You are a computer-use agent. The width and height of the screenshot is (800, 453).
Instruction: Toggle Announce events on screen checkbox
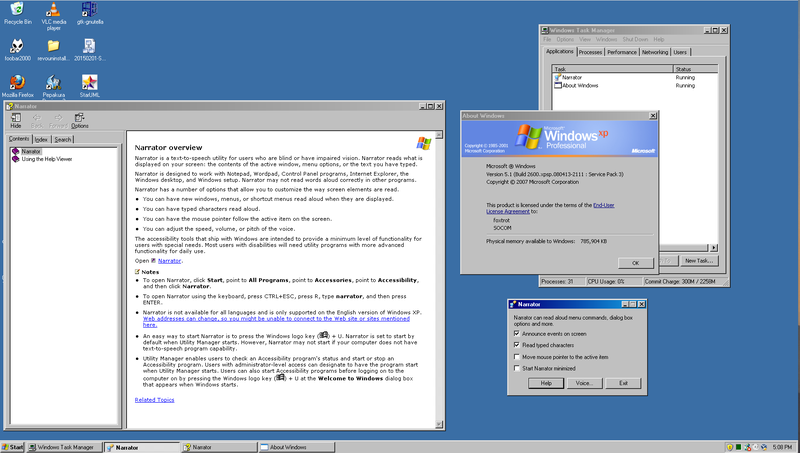517,334
